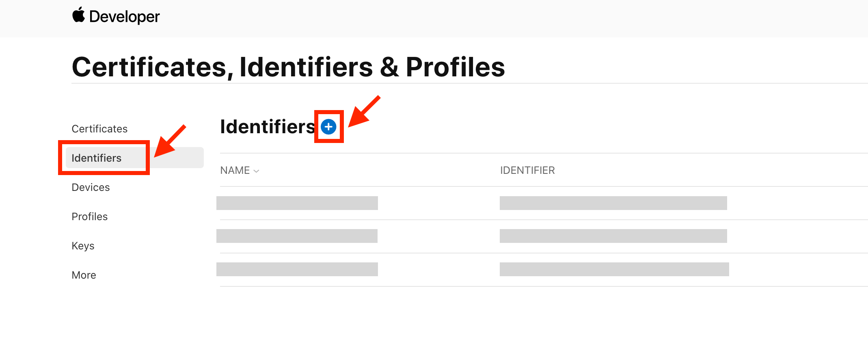Select Identifiers in the sidebar
Screen dimensions: 868x355
(x=97, y=158)
